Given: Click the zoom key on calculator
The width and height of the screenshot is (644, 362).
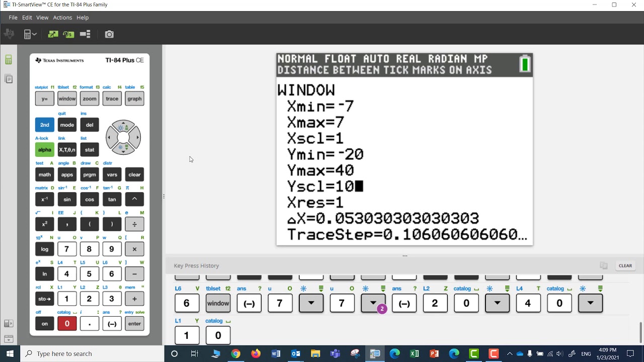Looking at the screenshot, I should pos(90,99).
